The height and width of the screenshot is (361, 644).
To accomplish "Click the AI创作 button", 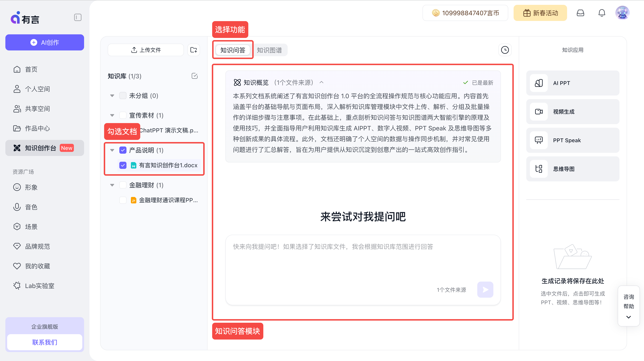I will [x=45, y=42].
